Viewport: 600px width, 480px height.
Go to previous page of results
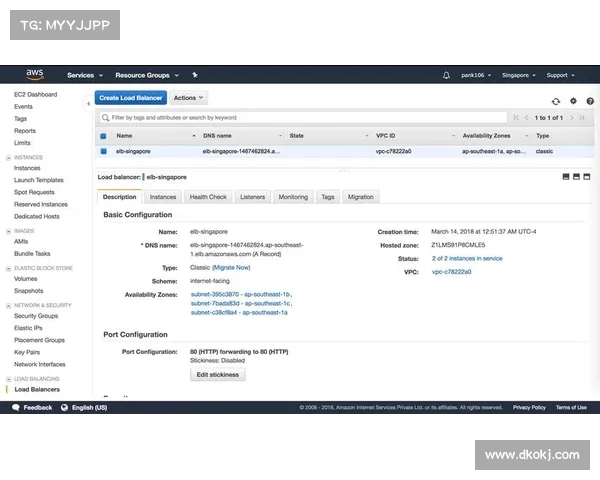tap(527, 118)
